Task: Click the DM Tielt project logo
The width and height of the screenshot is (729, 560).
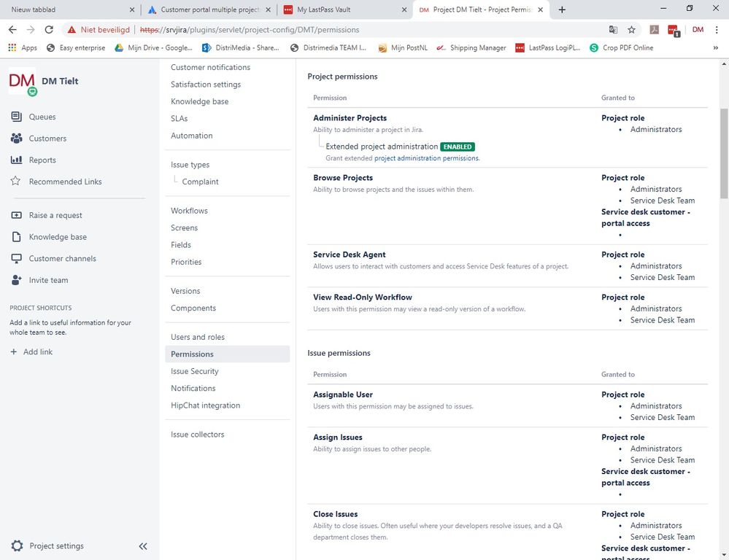Action: pos(23,81)
